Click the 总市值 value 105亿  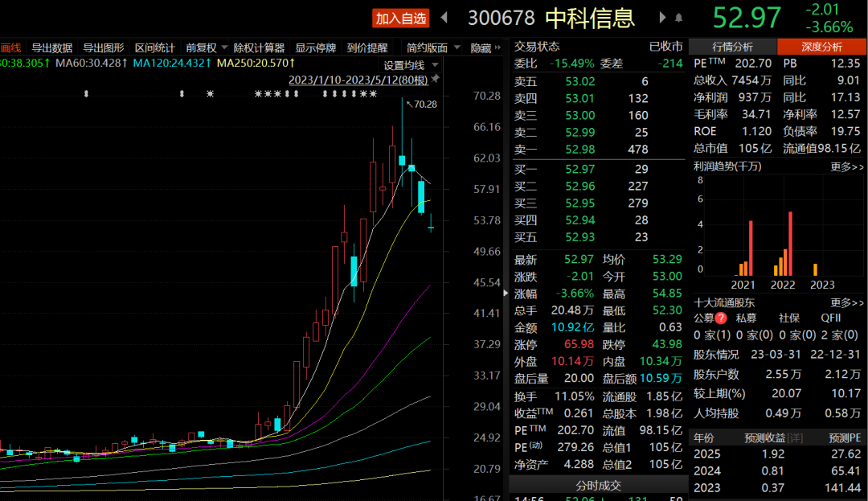(755, 148)
